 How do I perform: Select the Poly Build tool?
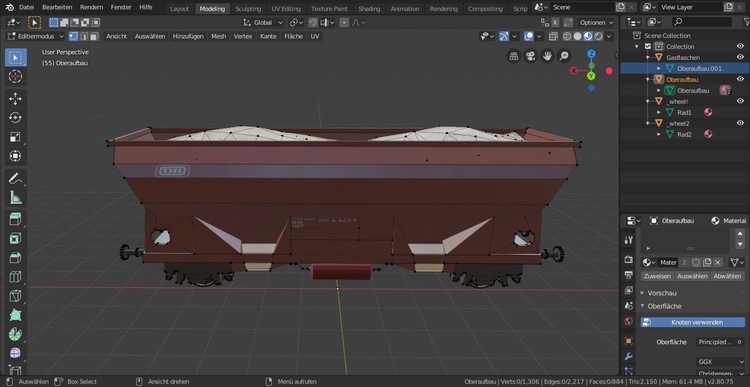tap(16, 315)
